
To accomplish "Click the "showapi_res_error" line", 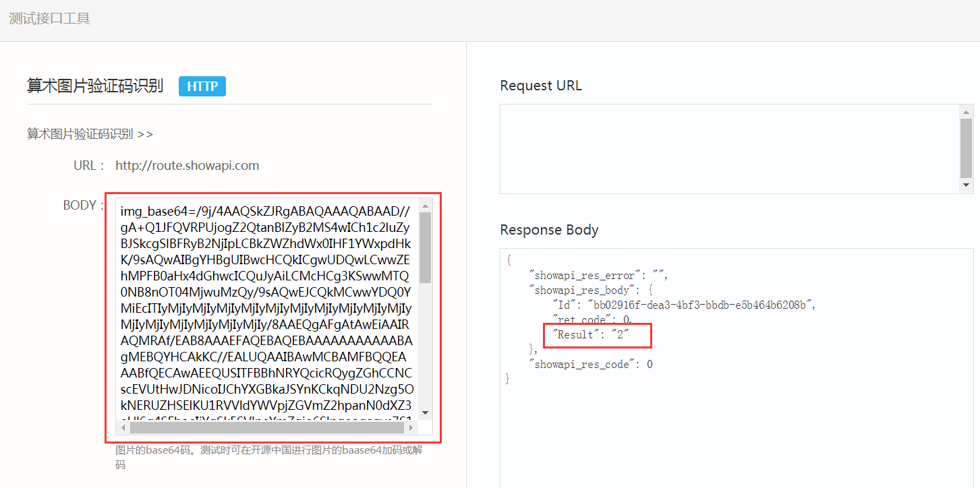I will tap(600, 276).
